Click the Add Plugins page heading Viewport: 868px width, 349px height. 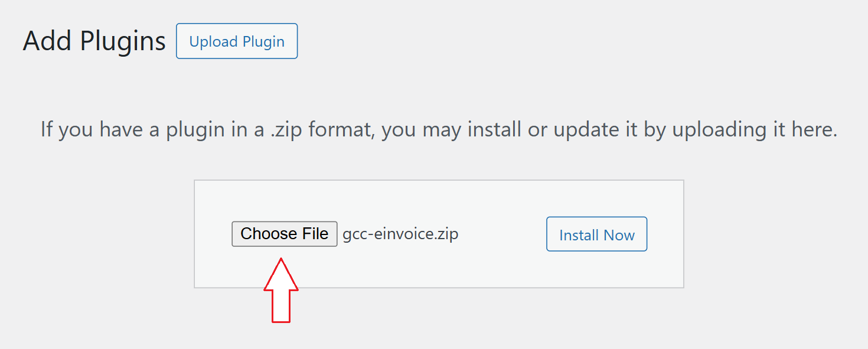[93, 41]
